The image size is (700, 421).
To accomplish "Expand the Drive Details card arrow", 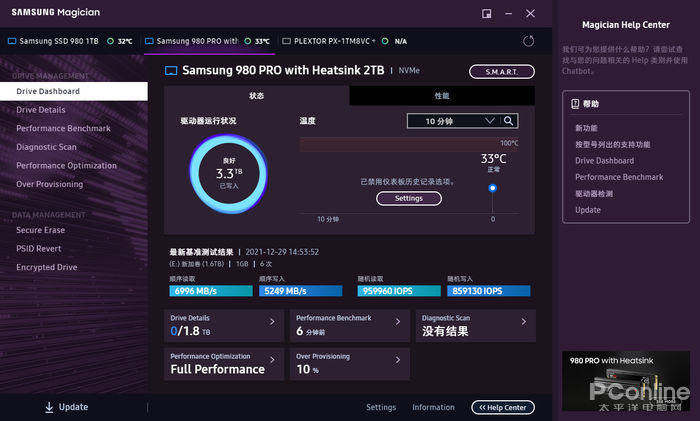I will tap(272, 321).
